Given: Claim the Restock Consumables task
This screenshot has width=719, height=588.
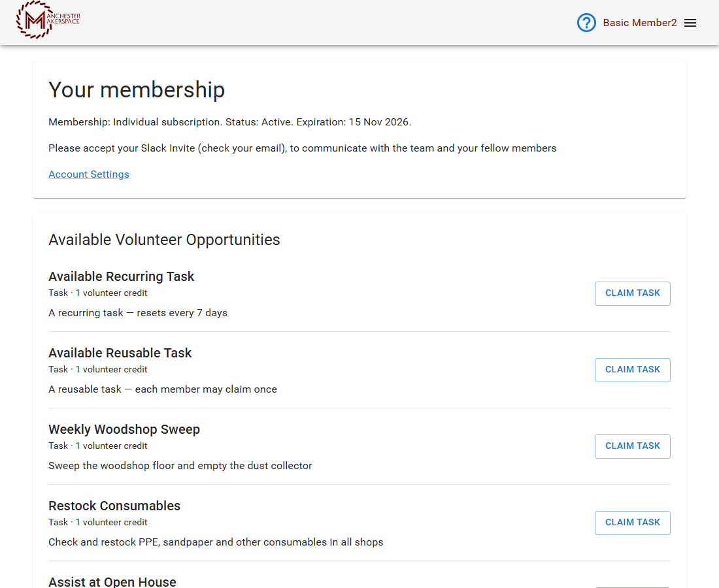Looking at the screenshot, I should point(632,523).
